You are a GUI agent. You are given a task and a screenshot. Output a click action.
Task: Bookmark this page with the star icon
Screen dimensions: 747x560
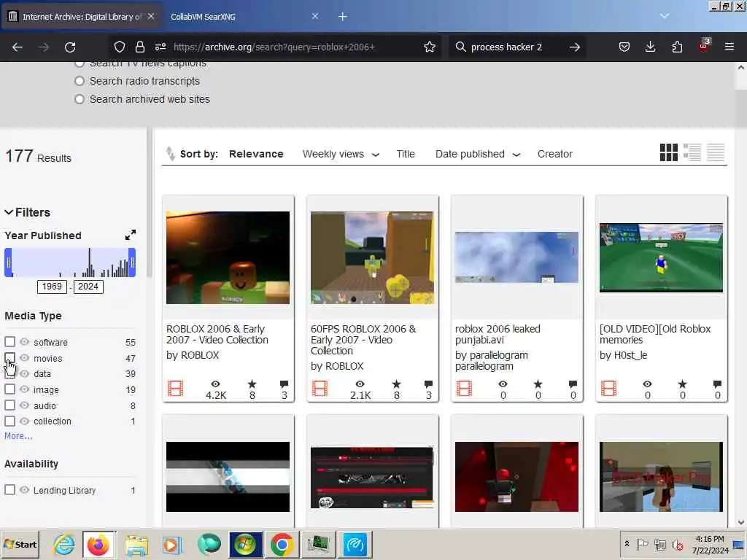tap(430, 47)
